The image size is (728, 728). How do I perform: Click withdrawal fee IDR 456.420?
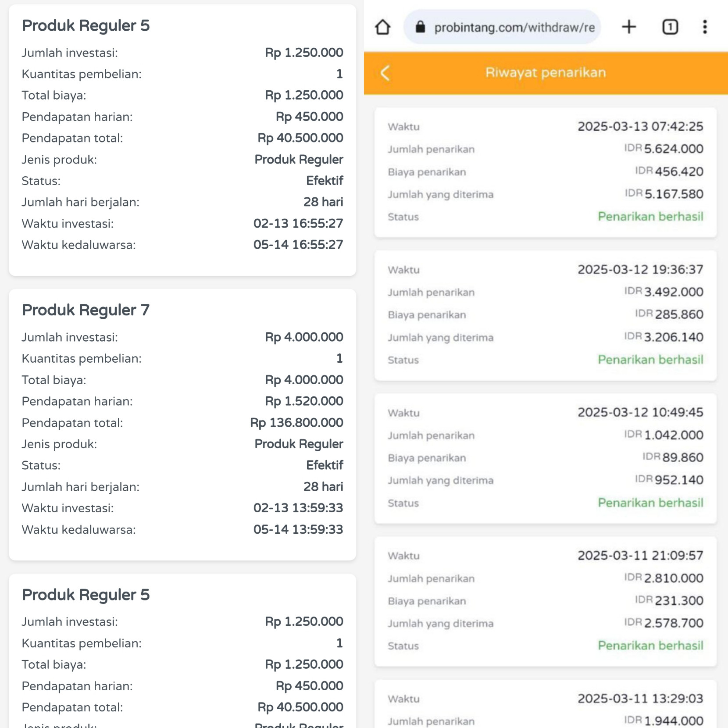tap(669, 171)
